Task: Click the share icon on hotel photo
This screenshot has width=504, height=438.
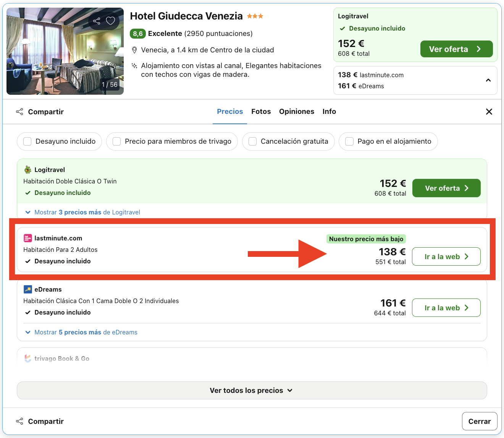Action: click(97, 21)
